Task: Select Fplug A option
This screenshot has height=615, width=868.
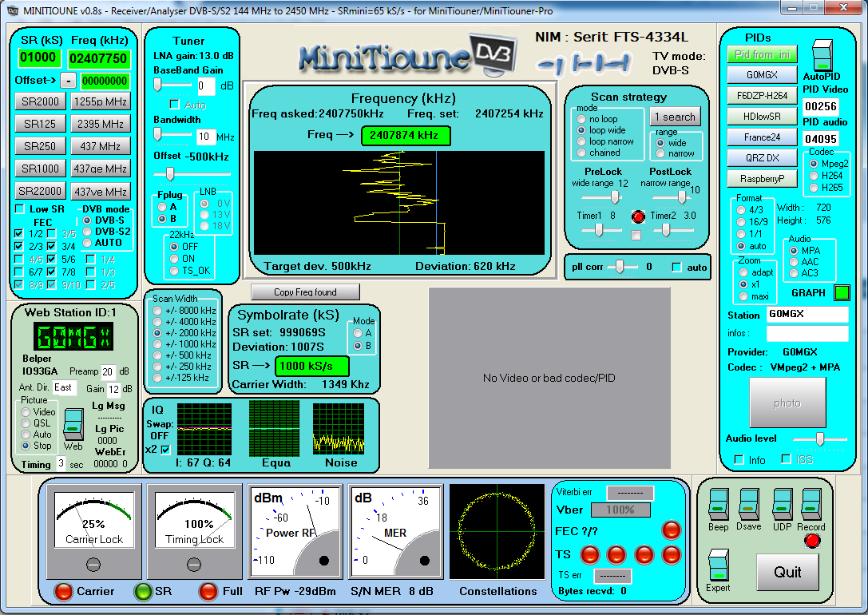Action: tap(161, 207)
